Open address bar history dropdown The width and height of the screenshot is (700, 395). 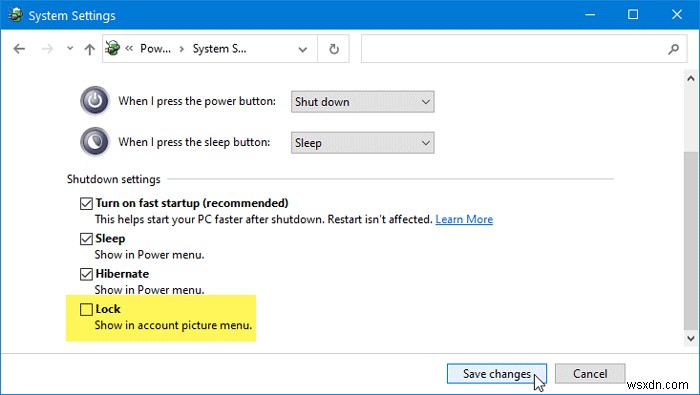[x=303, y=49]
